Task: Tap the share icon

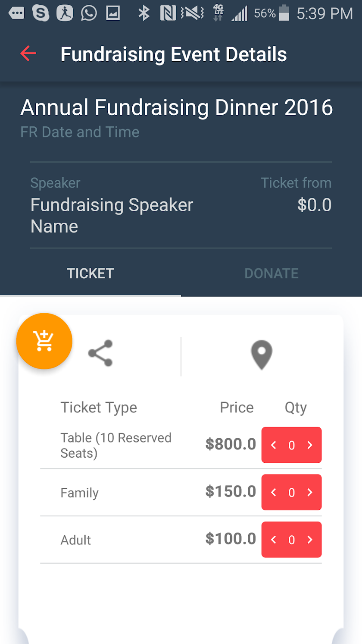Action: point(100,353)
